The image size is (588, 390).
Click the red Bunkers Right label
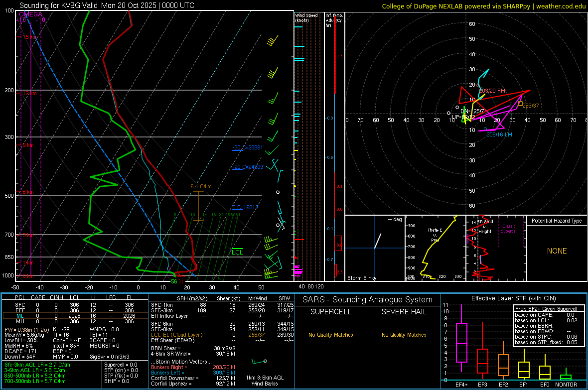[169, 367]
